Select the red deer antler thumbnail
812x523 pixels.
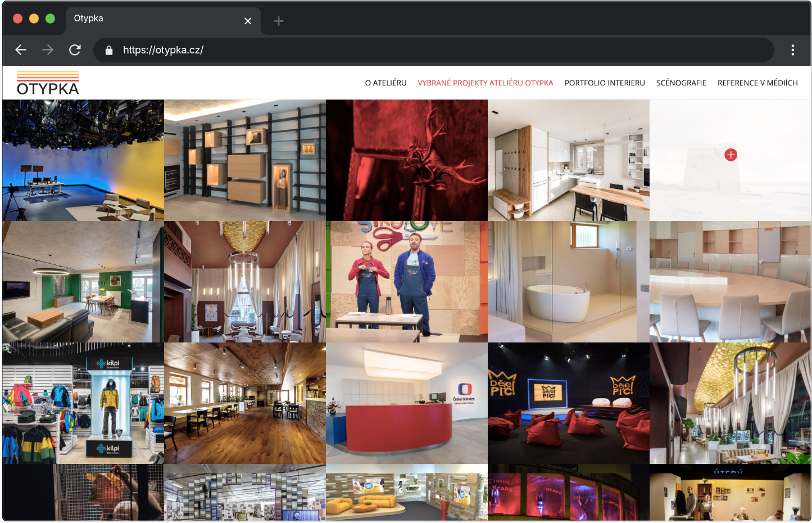point(406,160)
